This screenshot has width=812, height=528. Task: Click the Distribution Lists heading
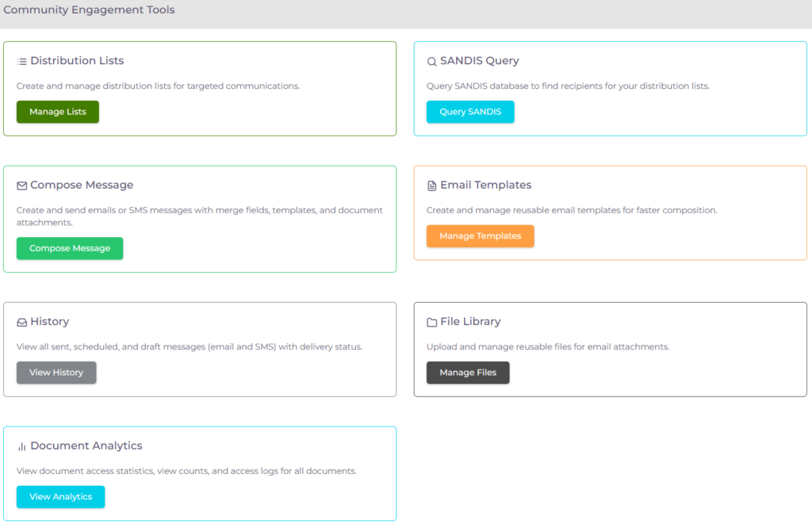77,60
